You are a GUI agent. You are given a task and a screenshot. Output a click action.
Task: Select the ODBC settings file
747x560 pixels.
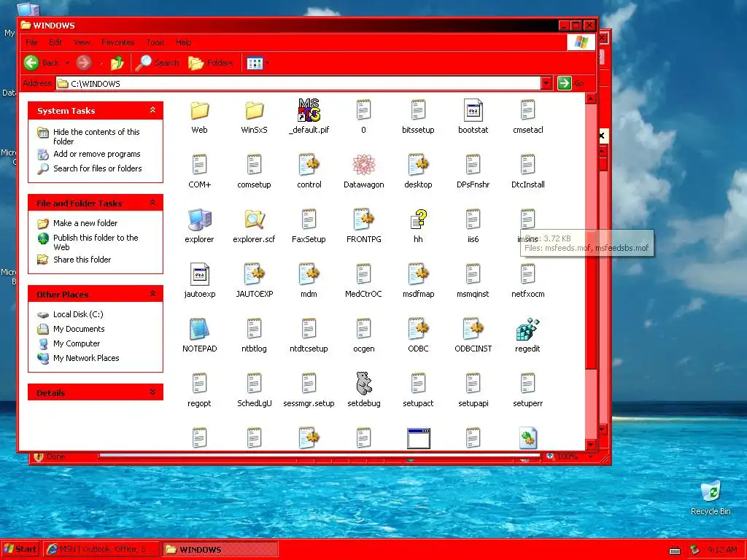click(x=418, y=329)
